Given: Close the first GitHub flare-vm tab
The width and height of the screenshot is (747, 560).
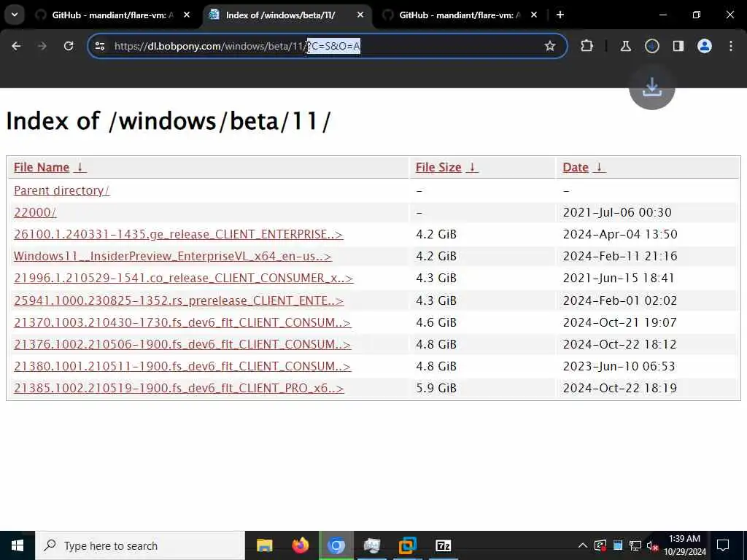Looking at the screenshot, I should point(187,15).
